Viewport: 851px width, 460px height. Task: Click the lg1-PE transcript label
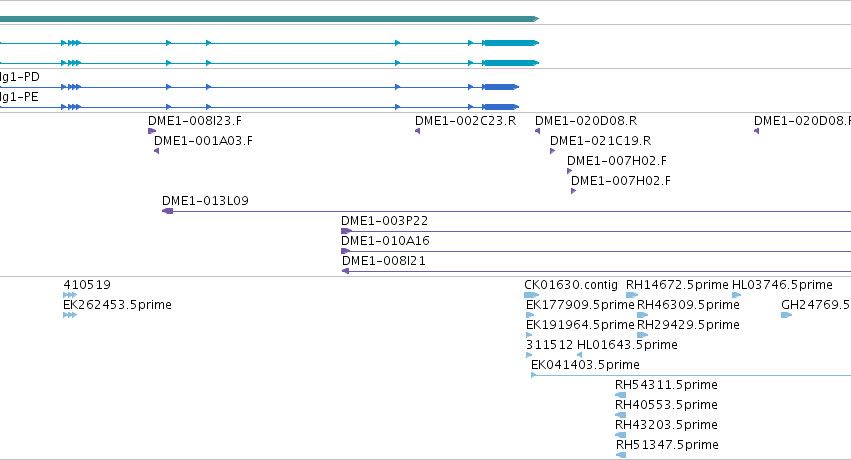point(20,97)
